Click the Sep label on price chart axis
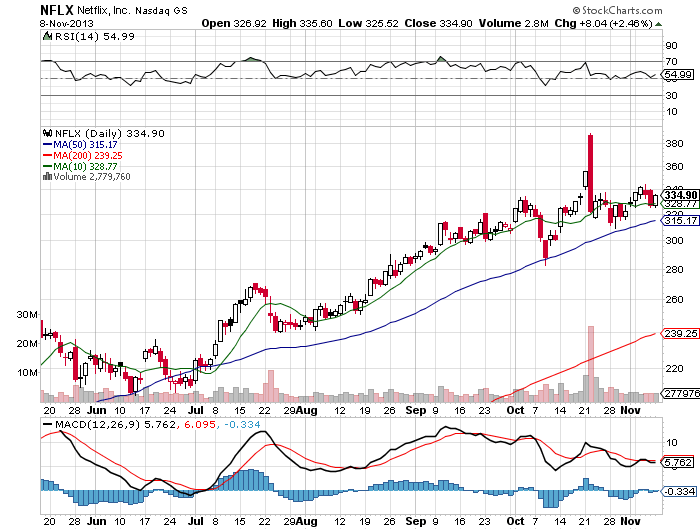Viewport: 700px width, 530px height. [x=416, y=410]
